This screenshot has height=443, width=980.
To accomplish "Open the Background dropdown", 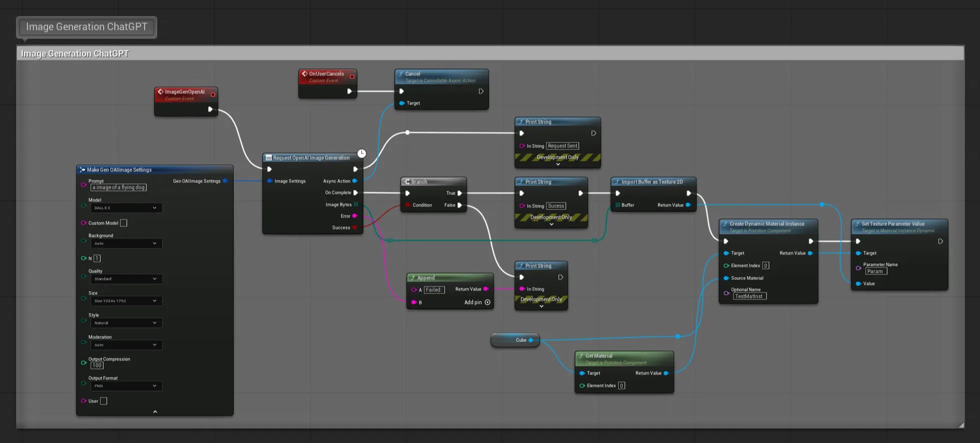I will 126,243.
